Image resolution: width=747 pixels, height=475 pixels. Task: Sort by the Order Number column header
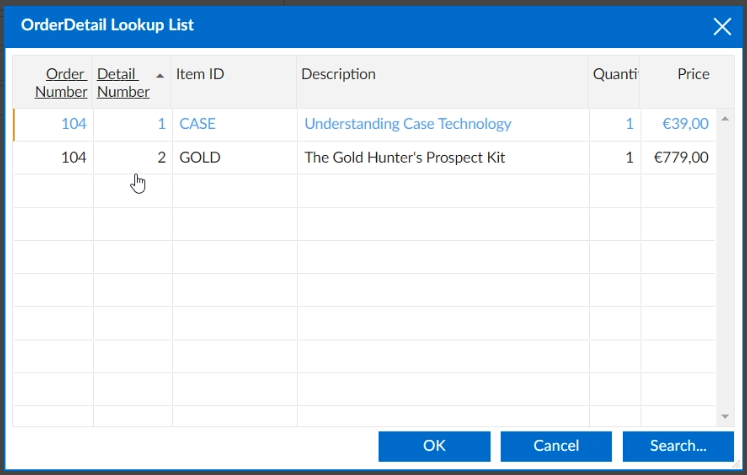tap(62, 83)
